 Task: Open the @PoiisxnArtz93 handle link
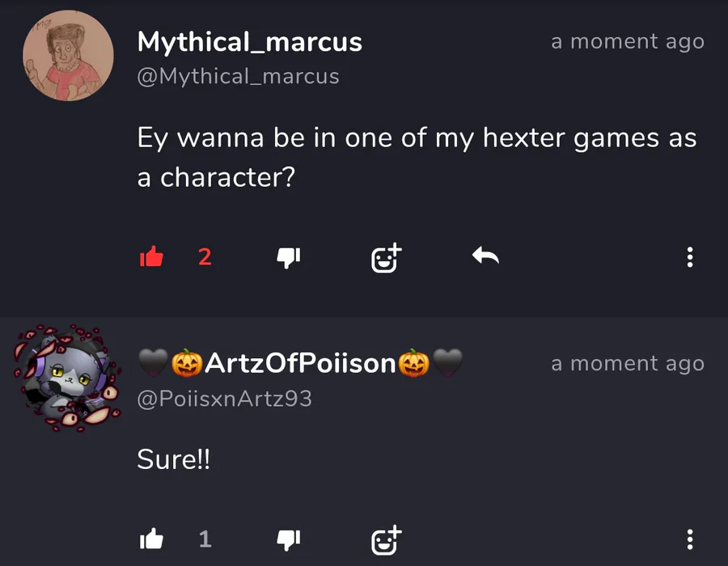[x=224, y=399]
